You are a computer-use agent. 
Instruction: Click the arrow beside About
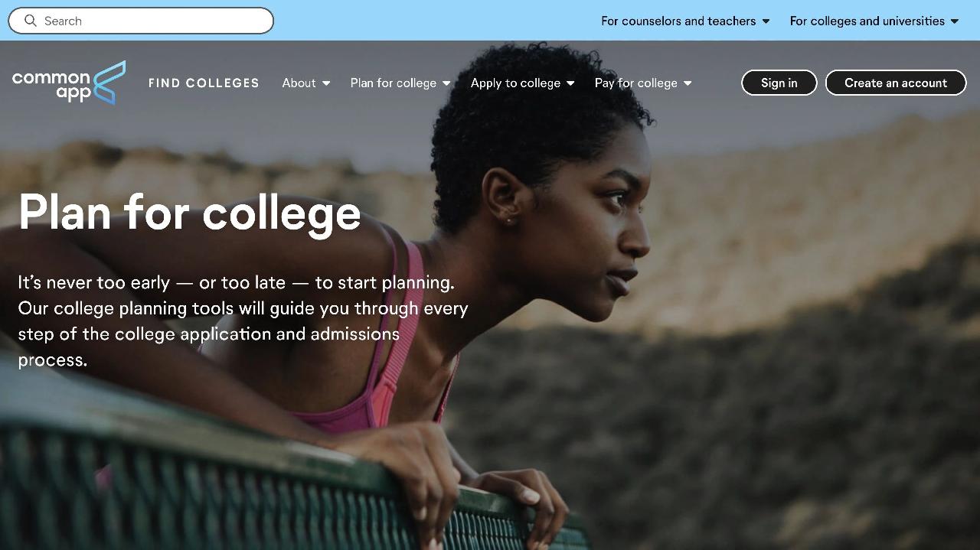pyautogui.click(x=326, y=83)
